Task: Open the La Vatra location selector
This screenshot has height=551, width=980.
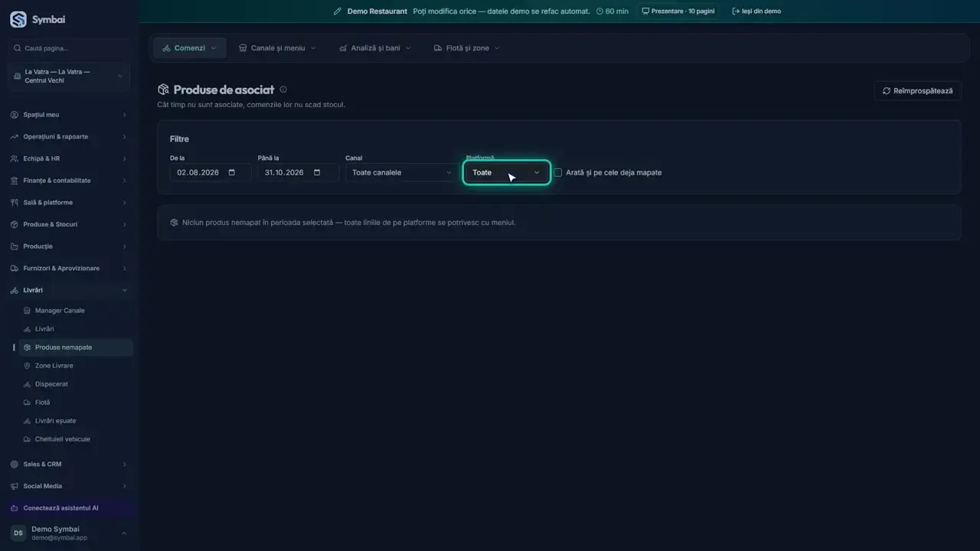Action: coord(69,77)
